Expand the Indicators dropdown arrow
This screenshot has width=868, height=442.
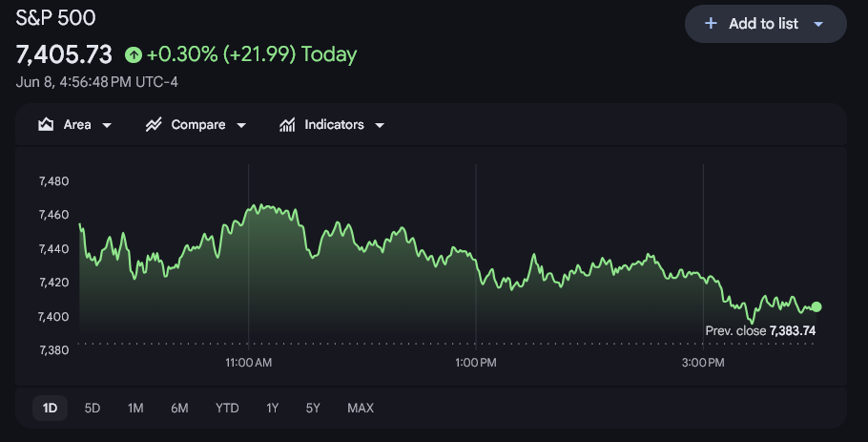[x=380, y=125]
